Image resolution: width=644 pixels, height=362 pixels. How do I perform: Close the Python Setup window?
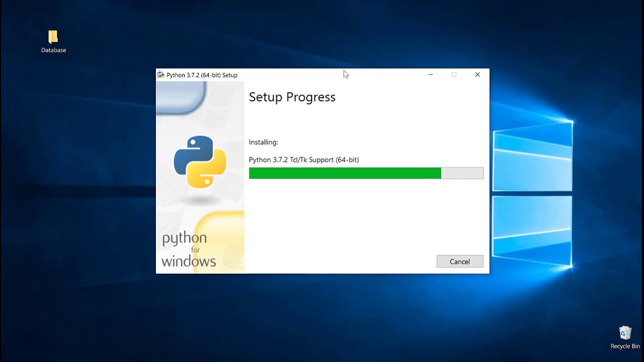[477, 74]
